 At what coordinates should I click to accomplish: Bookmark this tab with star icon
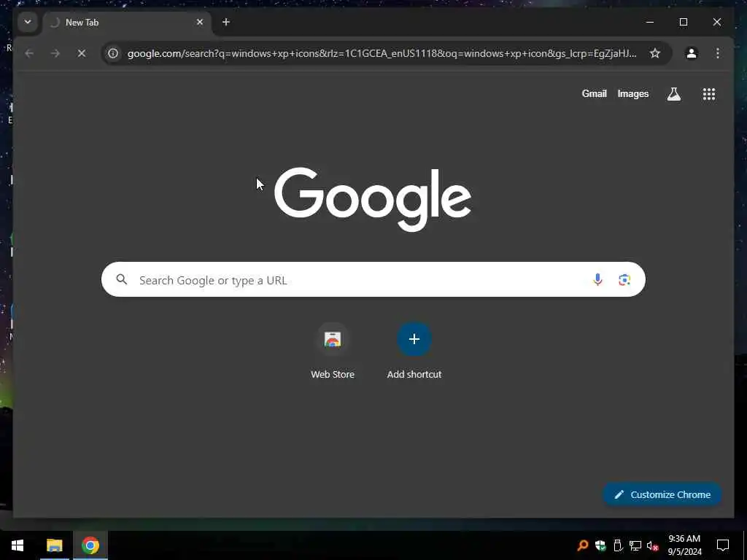[655, 53]
